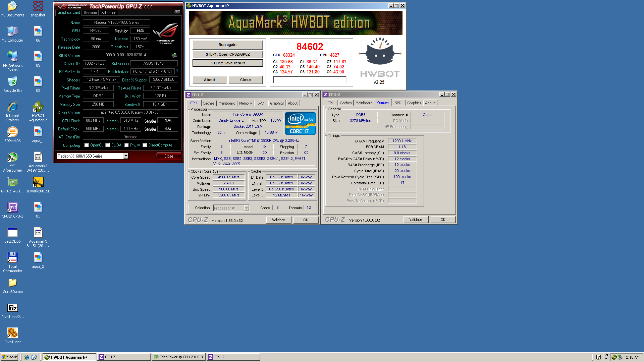Launch CPUID CPU-Z desktop shortcut
This screenshot has width=644, height=362.
point(12,210)
